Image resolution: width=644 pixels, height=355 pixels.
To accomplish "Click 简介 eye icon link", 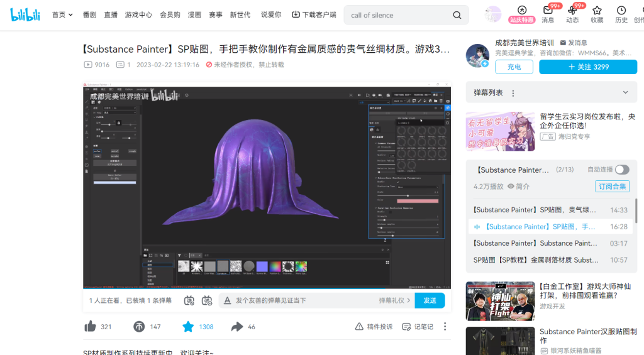I will (x=518, y=187).
